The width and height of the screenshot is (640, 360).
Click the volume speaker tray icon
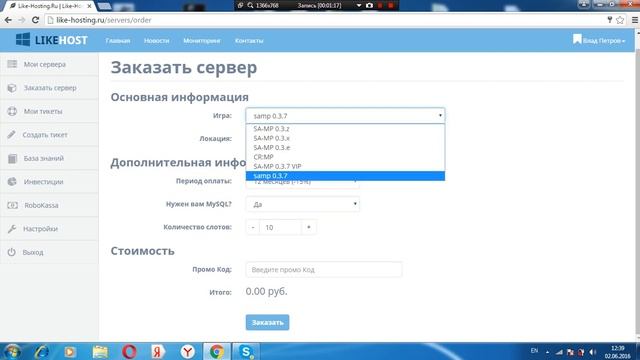(593, 352)
